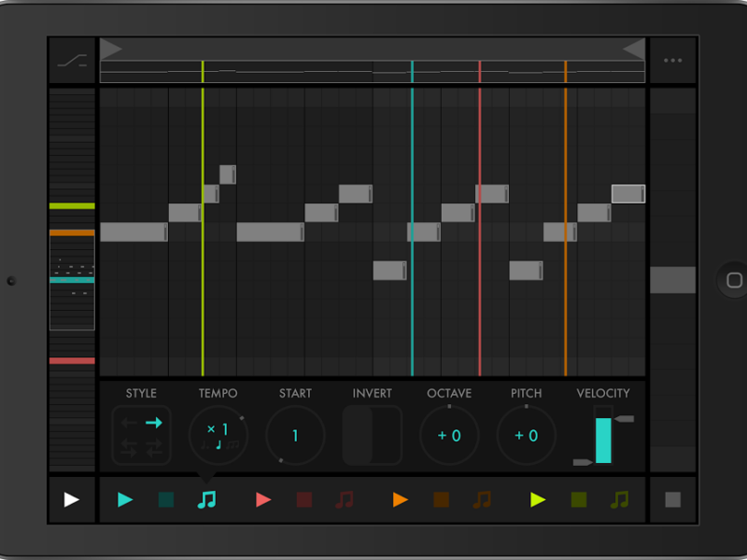This screenshot has height=560, width=747.
Task: Select the forward arrow playback style
Action: pyautogui.click(x=153, y=424)
